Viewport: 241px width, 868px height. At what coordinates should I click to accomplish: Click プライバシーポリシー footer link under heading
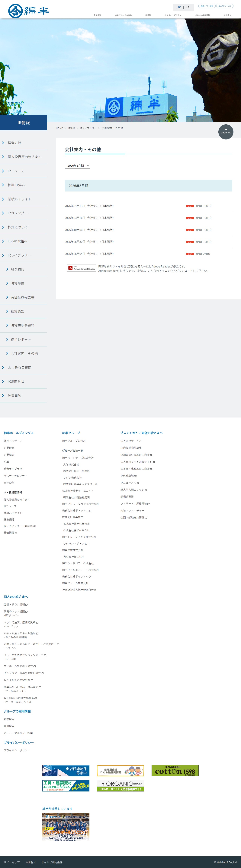(x=17, y=750)
